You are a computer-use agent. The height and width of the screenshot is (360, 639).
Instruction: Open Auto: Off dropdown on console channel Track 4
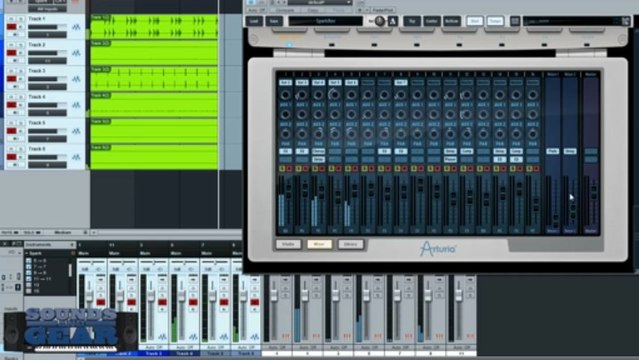(185, 347)
